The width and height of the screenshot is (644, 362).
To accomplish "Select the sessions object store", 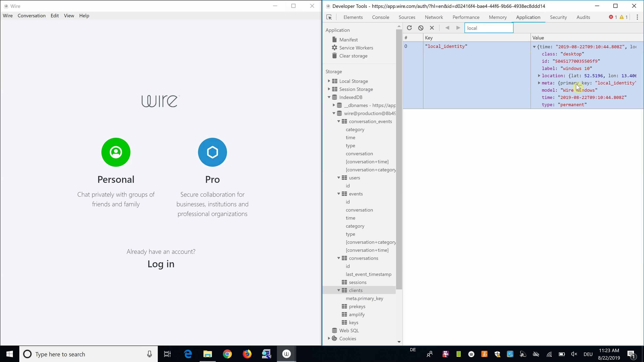I will coord(357,282).
